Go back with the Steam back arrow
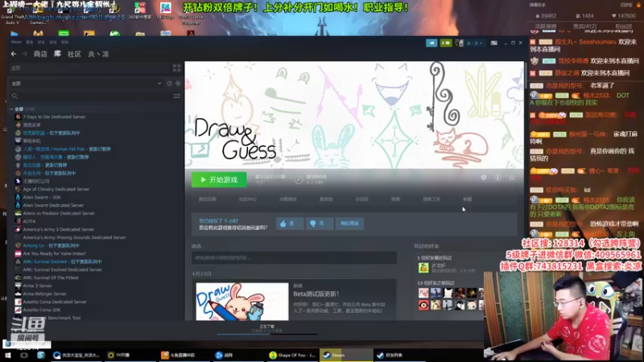This screenshot has width=644, height=362. 14,54
